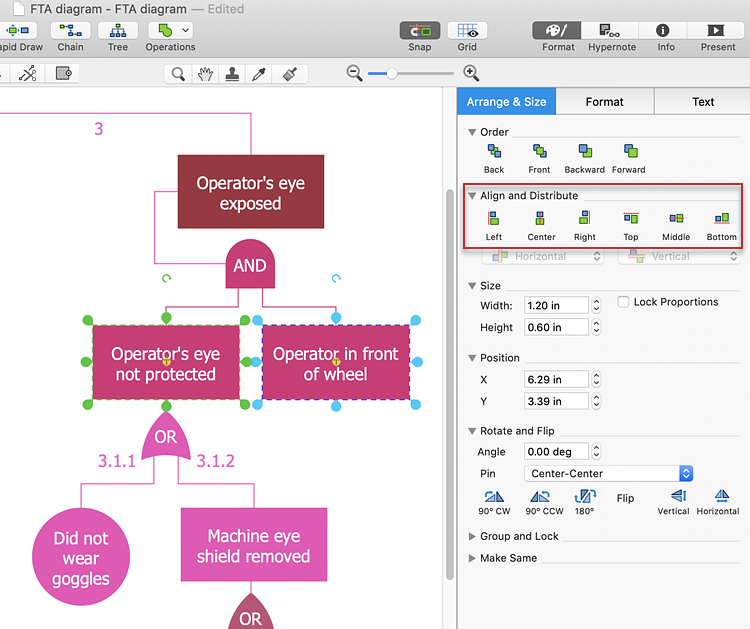The image size is (750, 629).
Task: Click the Width input field
Action: click(556, 306)
